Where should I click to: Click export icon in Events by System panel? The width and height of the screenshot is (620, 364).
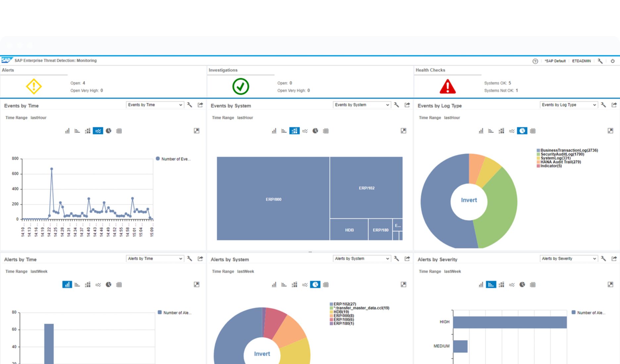coord(407,105)
